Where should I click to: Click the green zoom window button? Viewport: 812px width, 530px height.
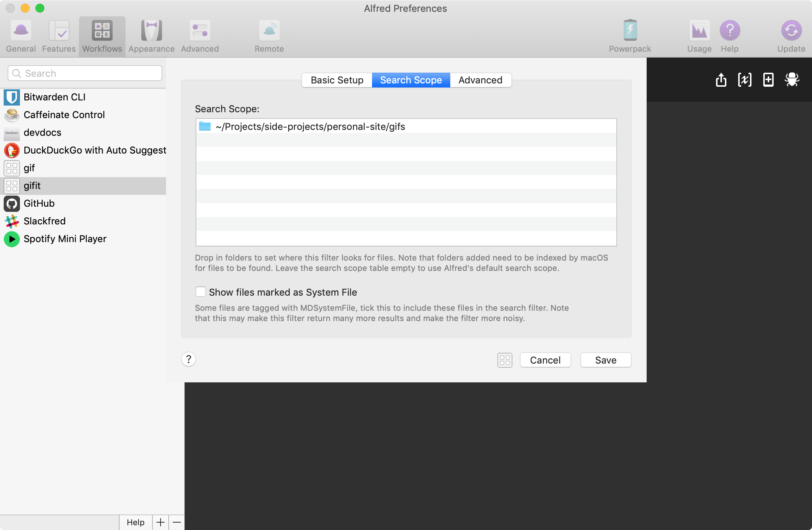point(40,8)
